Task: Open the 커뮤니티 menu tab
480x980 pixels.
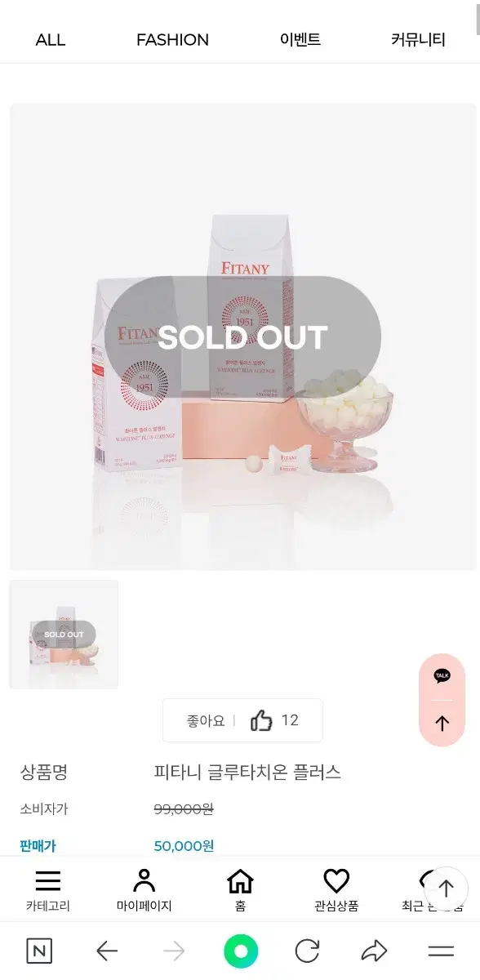Action: pyautogui.click(x=418, y=39)
